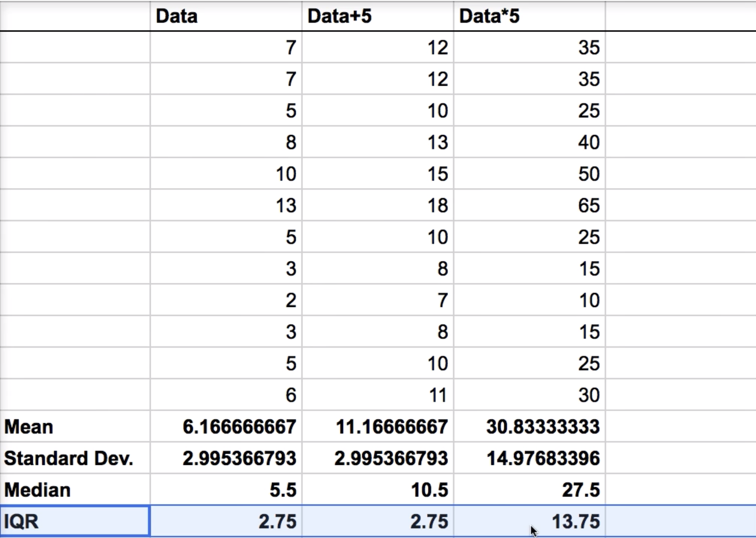Select value 6 in the Data column

tap(226, 395)
